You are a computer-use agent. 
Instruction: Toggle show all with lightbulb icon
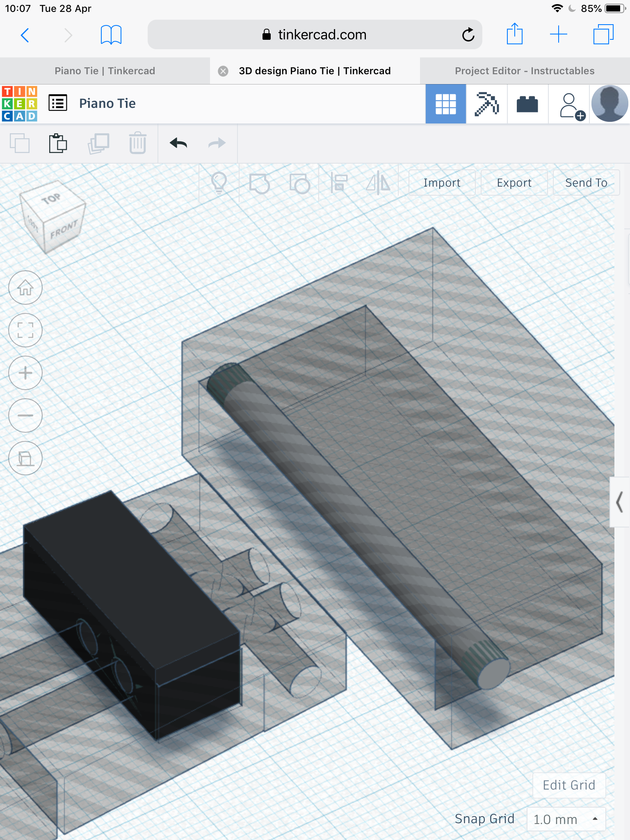pyautogui.click(x=219, y=183)
